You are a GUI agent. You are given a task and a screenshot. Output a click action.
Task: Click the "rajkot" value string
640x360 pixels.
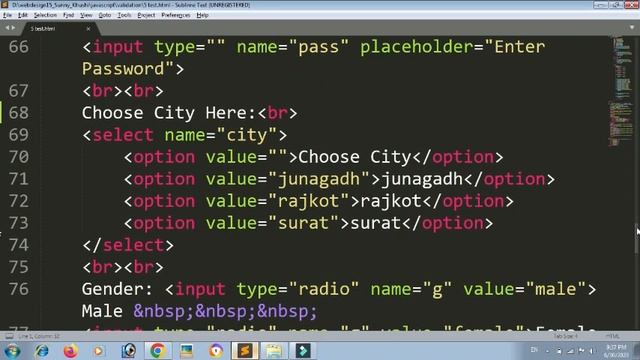point(309,201)
